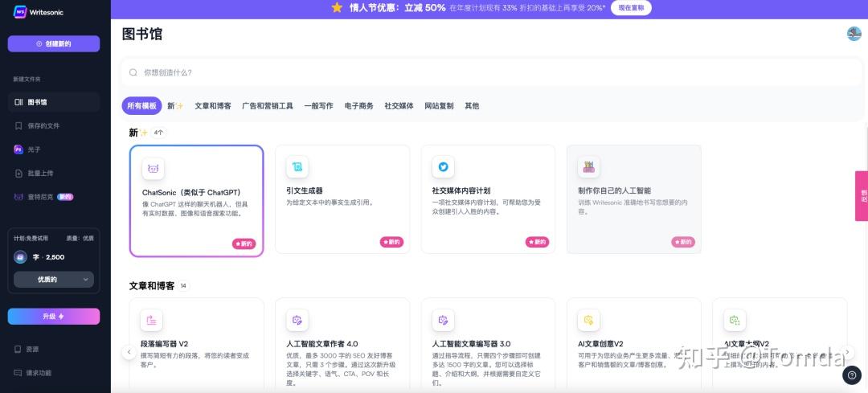Select the 广告和营销工具 tab

point(268,106)
